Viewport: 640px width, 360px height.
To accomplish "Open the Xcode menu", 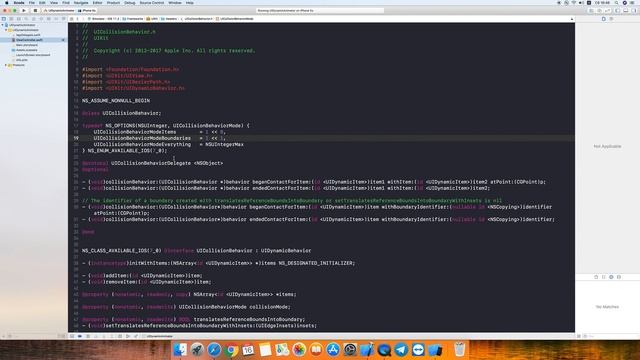I will click(x=19, y=3).
